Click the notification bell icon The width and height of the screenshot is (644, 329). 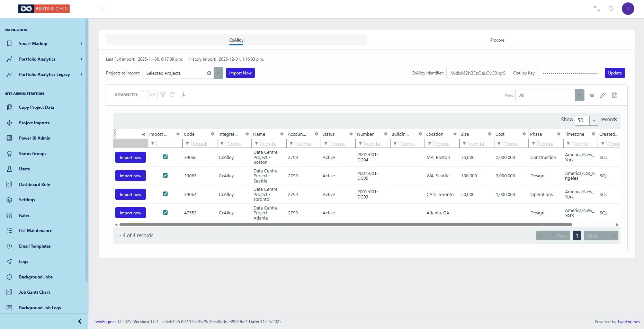[611, 9]
